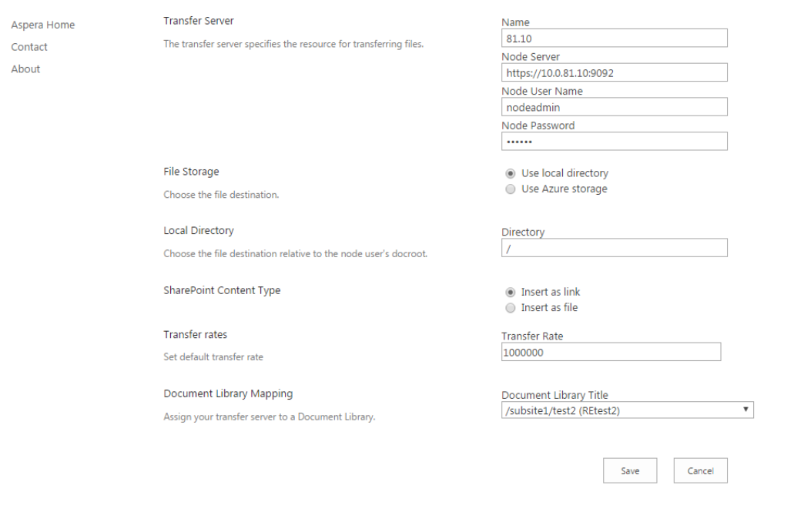Click the Transfer Server section heading
The height and width of the screenshot is (532, 794).
click(x=199, y=20)
